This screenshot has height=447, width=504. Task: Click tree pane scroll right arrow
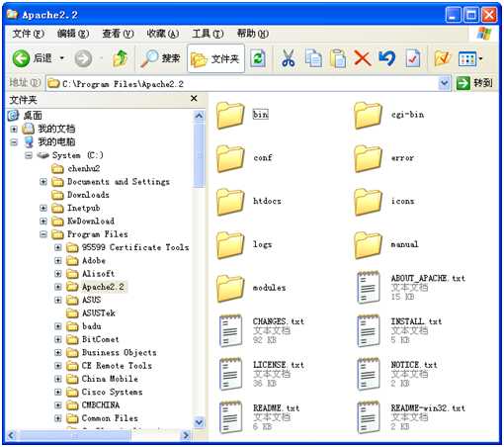coord(186,435)
